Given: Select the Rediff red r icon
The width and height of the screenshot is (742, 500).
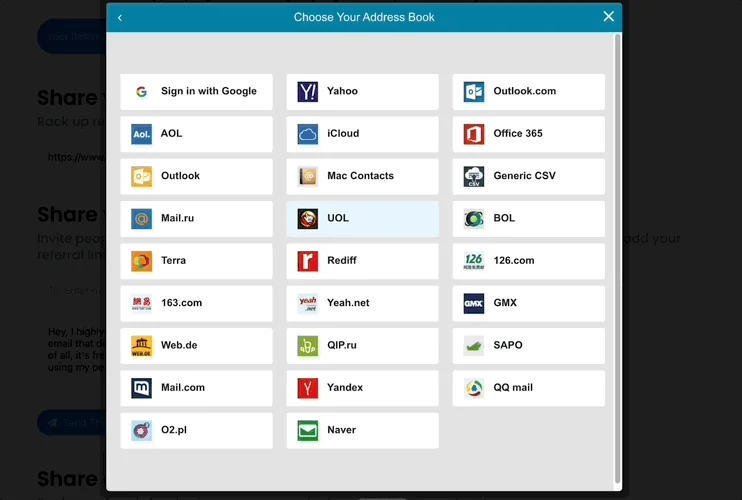Looking at the screenshot, I should point(308,261).
